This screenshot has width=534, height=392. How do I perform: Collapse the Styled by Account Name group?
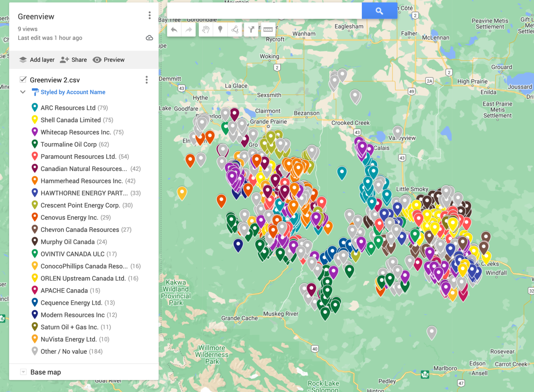[x=23, y=92]
